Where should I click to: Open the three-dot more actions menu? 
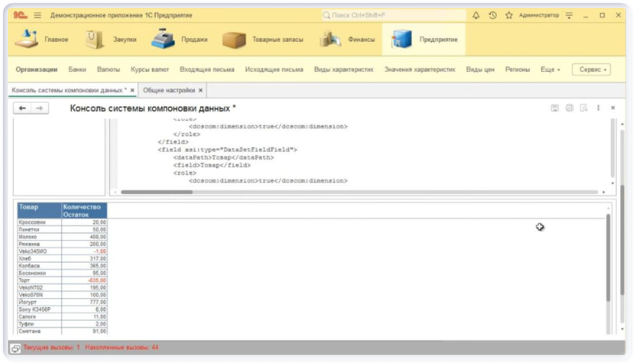pyautogui.click(x=598, y=108)
